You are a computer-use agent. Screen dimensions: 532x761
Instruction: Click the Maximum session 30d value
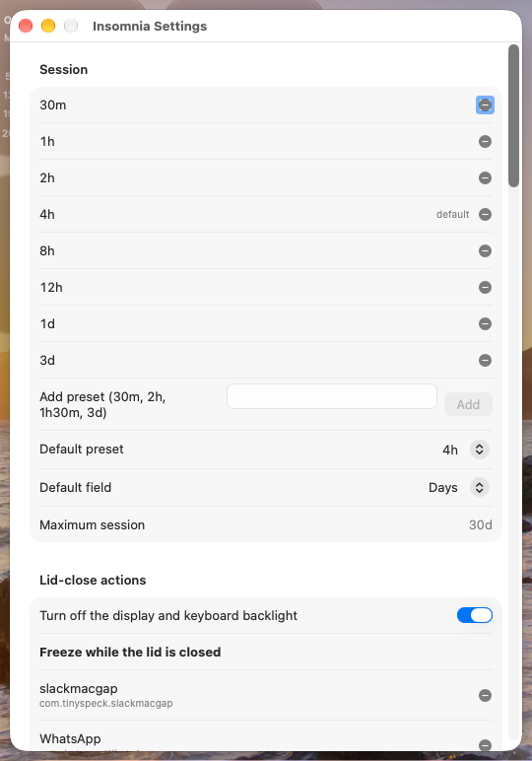pyautogui.click(x=480, y=524)
